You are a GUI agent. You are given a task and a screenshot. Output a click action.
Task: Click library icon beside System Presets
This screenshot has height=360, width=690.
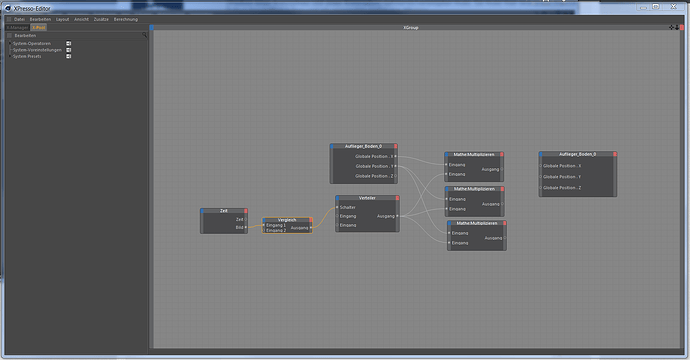click(69, 56)
